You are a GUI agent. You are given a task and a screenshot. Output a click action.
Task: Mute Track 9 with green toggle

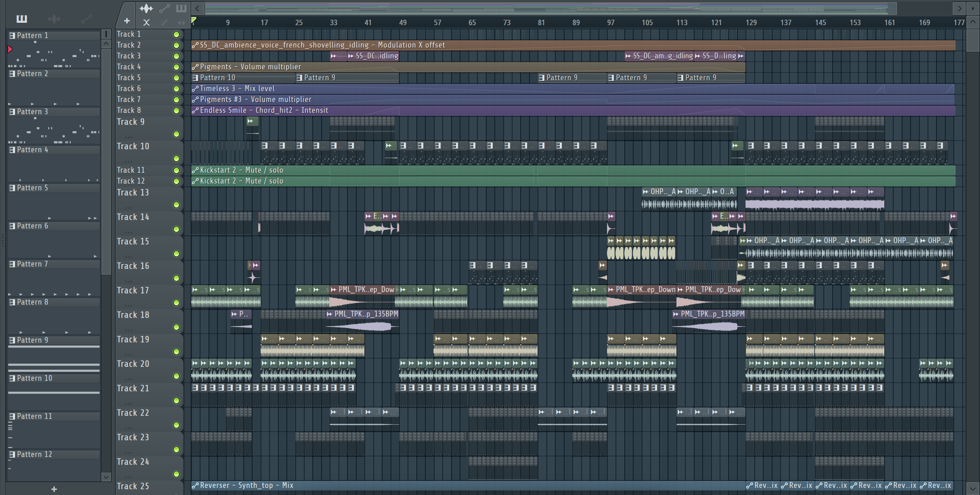point(176,134)
